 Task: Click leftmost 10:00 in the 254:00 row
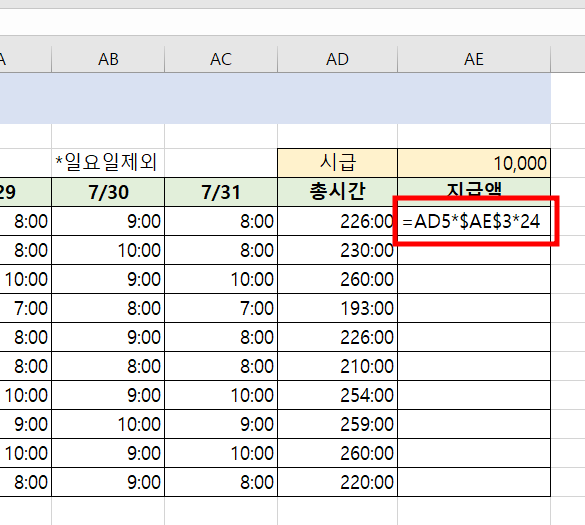tap(25, 395)
